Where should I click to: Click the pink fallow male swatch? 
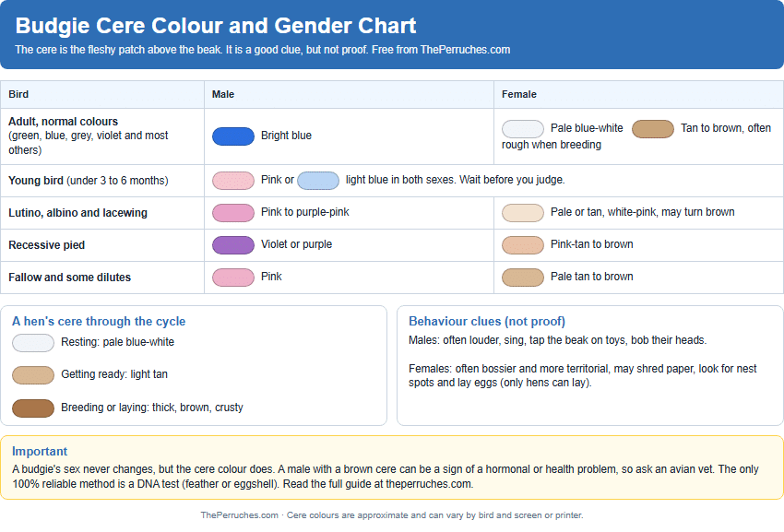tap(233, 278)
